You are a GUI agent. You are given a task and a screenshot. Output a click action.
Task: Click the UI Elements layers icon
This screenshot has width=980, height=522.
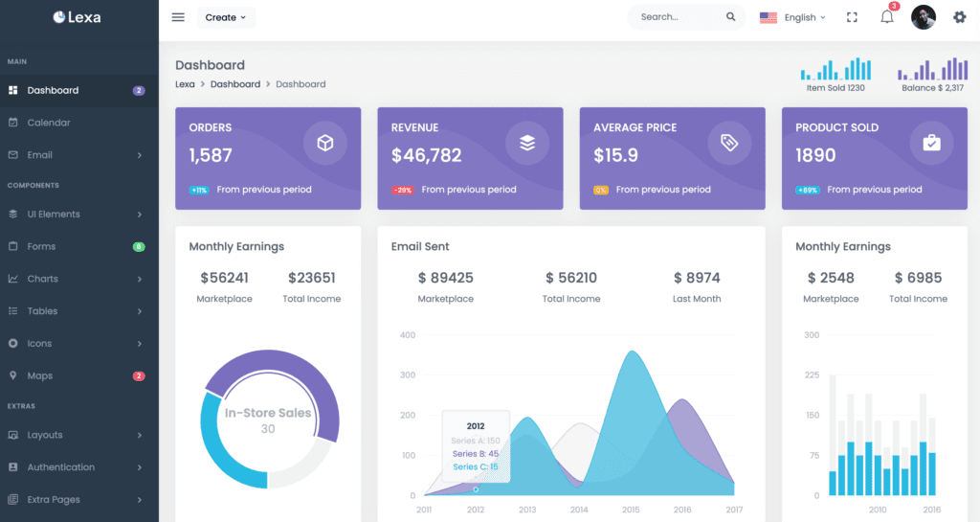(12, 214)
